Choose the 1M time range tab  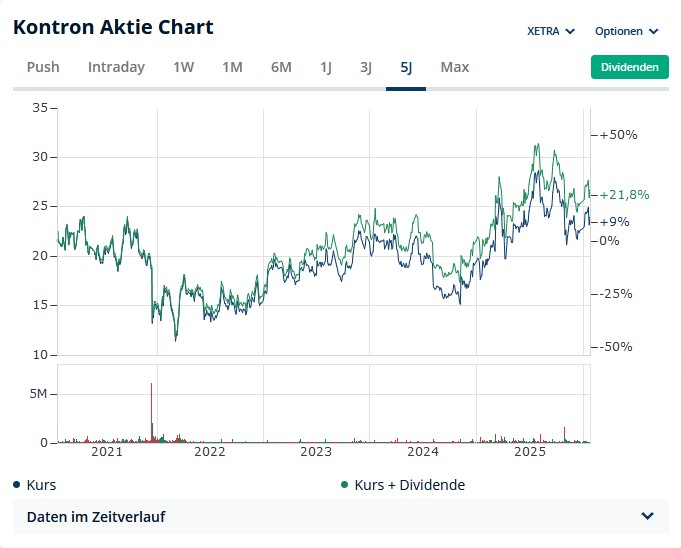[x=232, y=67]
